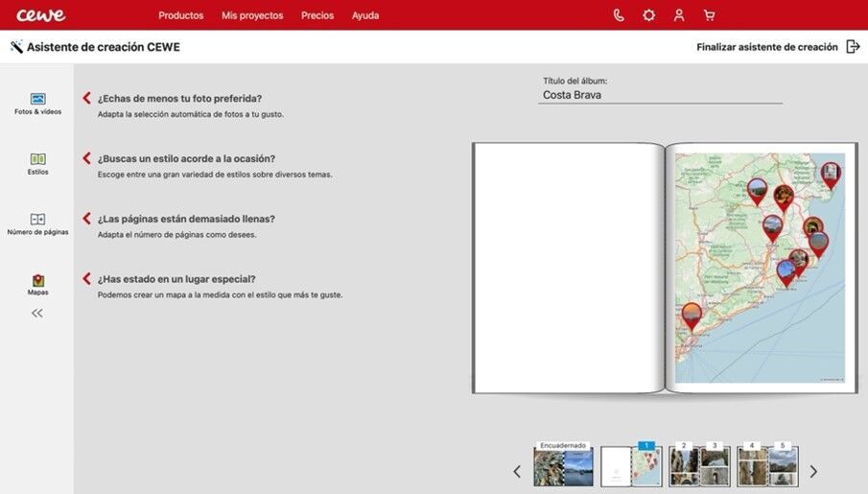This screenshot has height=494, width=868.
Task: Click the CEWE logo
Action: (41, 15)
